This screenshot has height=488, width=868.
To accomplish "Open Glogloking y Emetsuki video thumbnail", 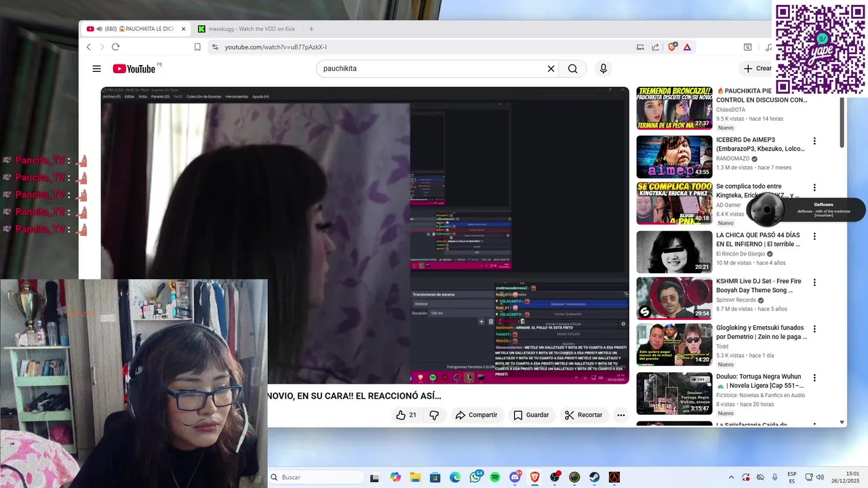I will (x=674, y=345).
